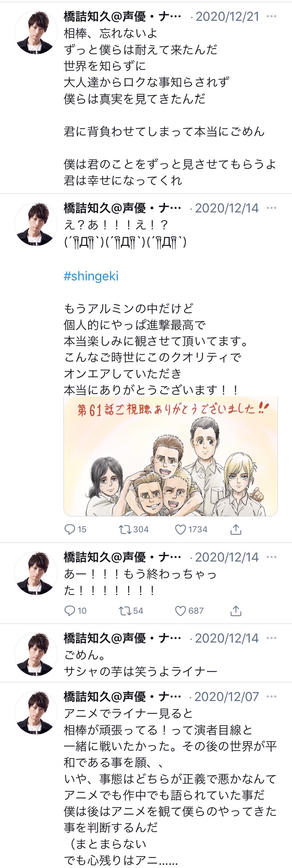
Task: Open more options on the #shingeki tweet
Action: tap(272, 208)
